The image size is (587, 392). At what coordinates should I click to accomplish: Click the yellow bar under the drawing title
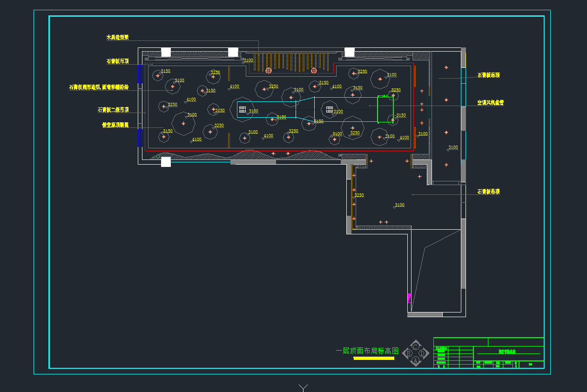coord(373,359)
